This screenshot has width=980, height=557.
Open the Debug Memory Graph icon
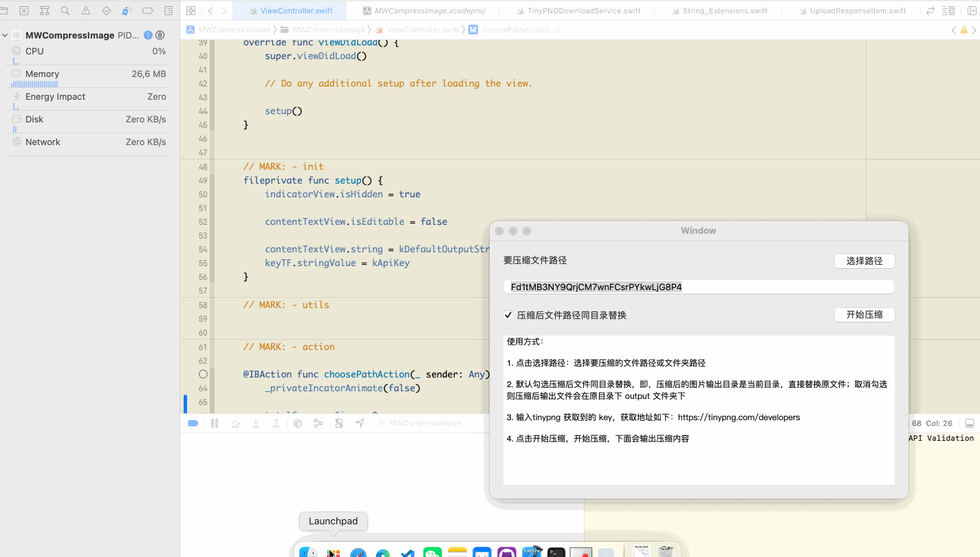[x=318, y=424]
